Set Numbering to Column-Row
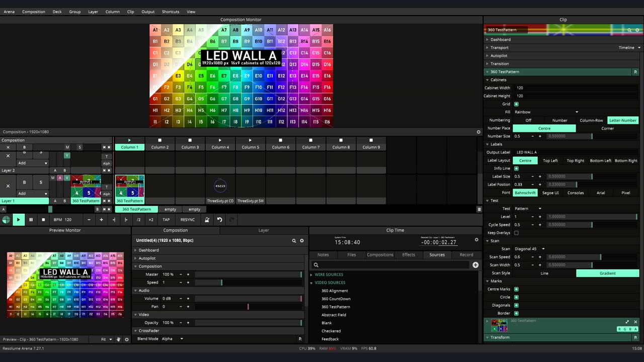Screen dimensions: 644x362 point(591,120)
